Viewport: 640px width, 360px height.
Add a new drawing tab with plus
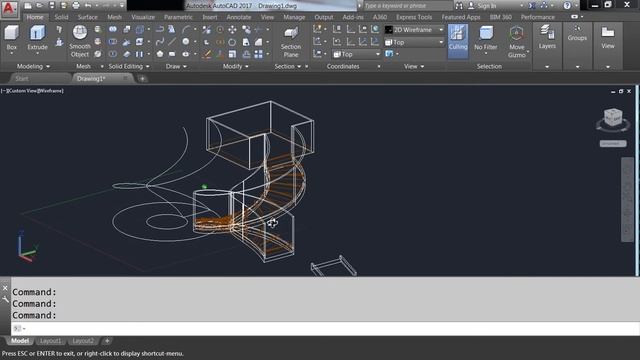pyautogui.click(x=142, y=79)
